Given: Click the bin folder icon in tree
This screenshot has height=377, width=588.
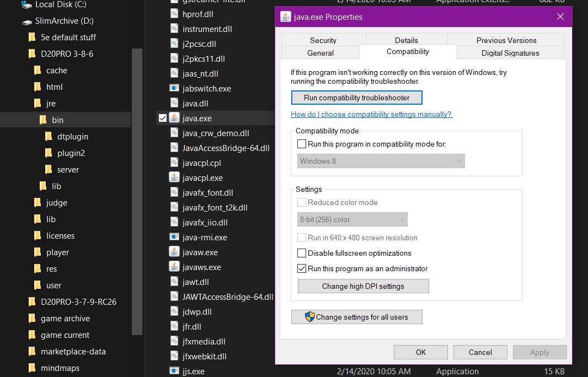Looking at the screenshot, I should 43,120.
